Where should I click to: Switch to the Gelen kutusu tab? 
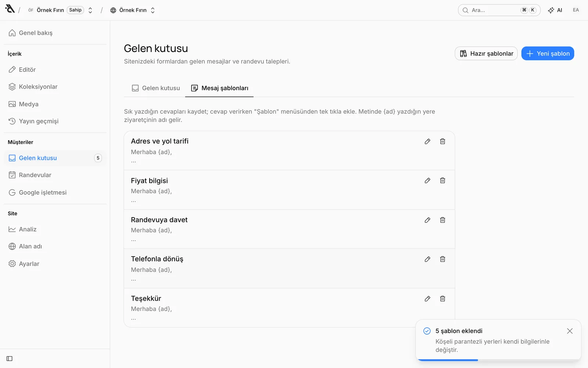(x=156, y=88)
